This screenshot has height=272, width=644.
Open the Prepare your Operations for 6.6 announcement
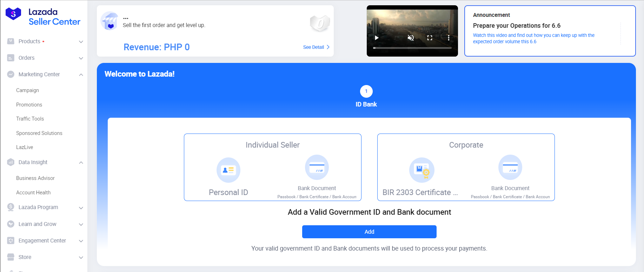[517, 26]
